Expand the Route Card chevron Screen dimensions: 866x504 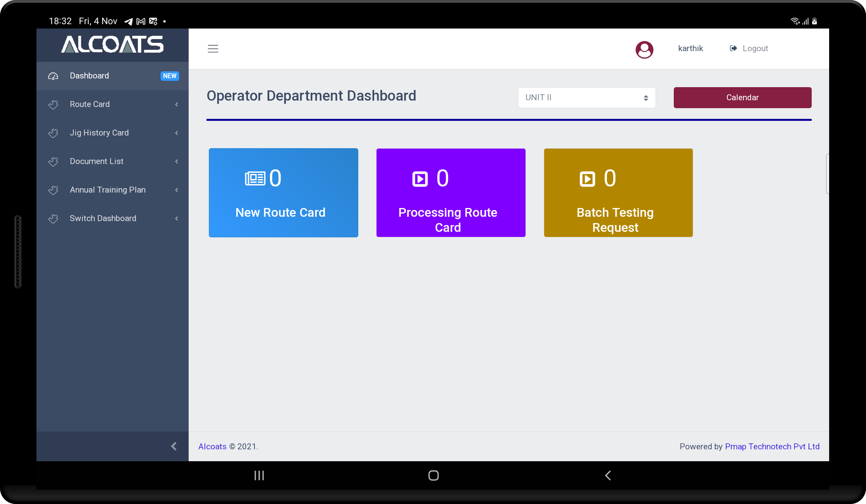pos(176,105)
